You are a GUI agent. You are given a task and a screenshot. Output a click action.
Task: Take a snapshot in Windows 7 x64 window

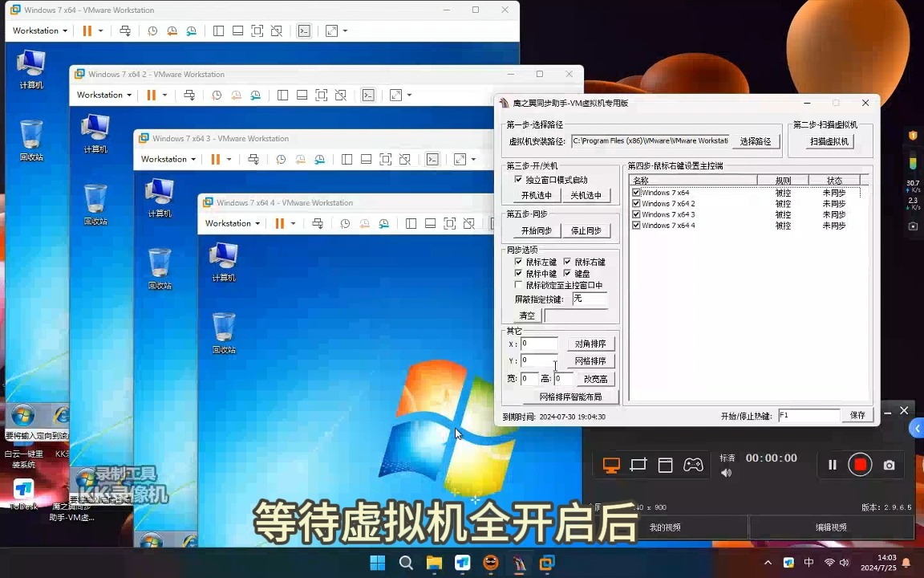[152, 31]
